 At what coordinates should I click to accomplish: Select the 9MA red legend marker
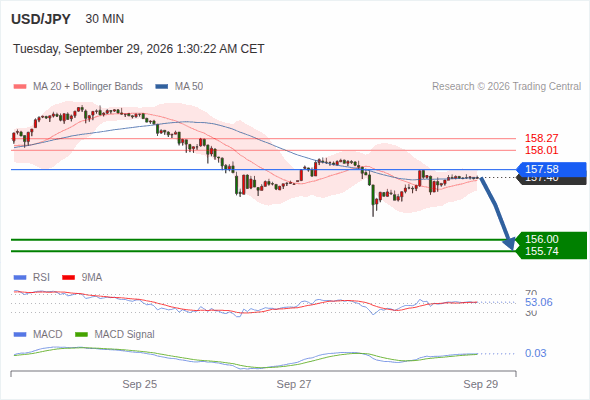[68, 278]
